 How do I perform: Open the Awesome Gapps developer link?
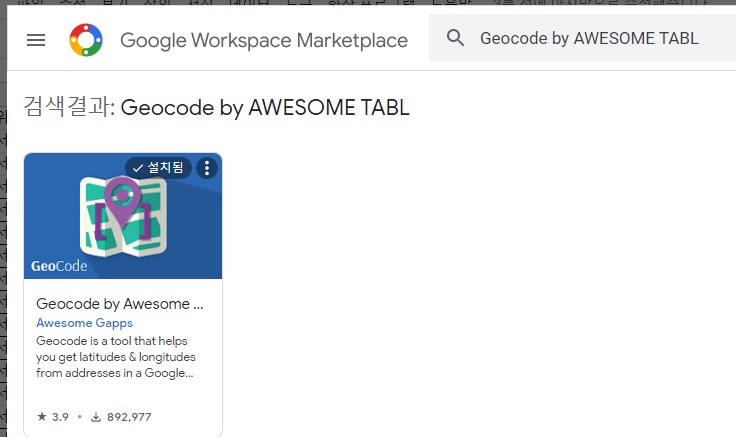tap(84, 323)
